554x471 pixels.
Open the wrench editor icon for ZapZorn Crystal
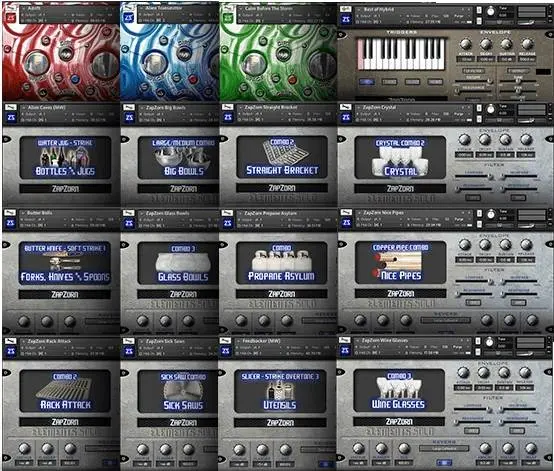point(346,107)
